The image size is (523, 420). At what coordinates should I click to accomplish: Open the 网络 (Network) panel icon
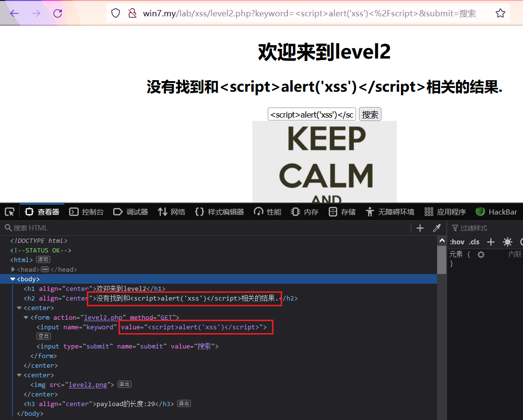pos(171,211)
